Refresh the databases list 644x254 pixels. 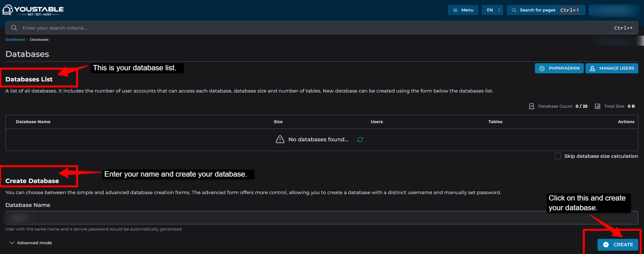[x=360, y=140]
